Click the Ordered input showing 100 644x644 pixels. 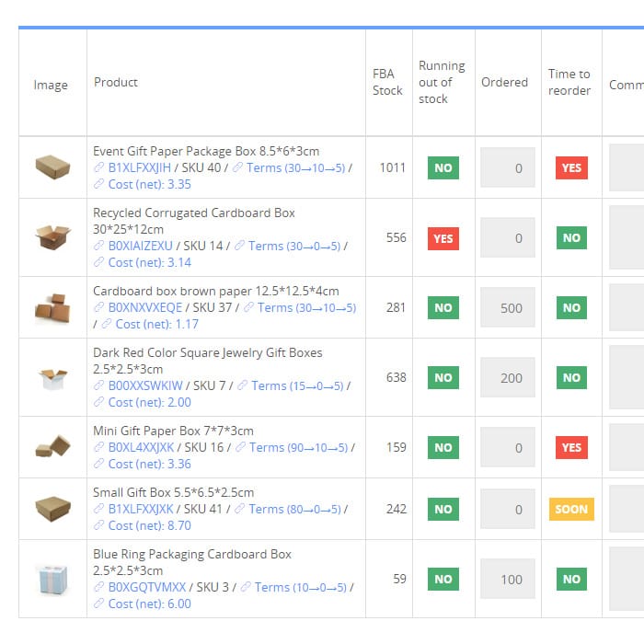tap(508, 580)
